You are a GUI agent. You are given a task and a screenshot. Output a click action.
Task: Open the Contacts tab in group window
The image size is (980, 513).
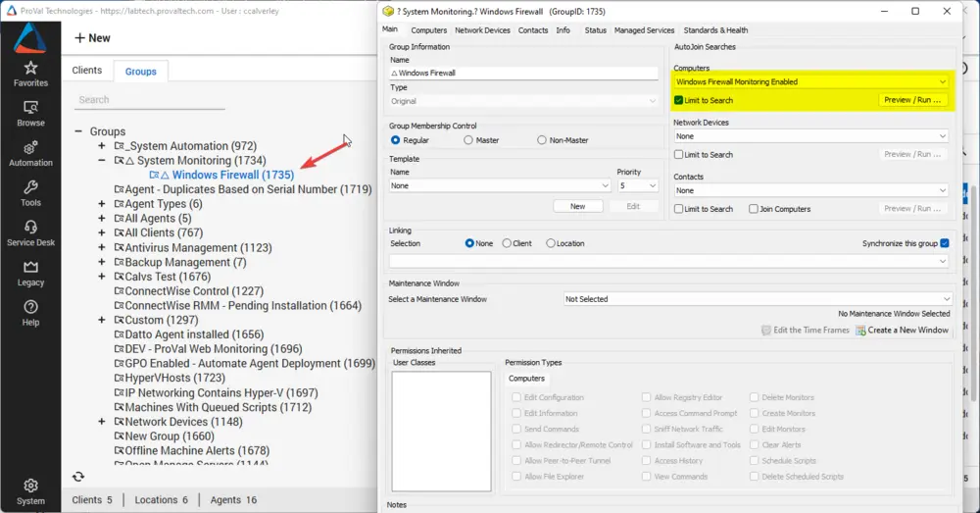point(533,30)
